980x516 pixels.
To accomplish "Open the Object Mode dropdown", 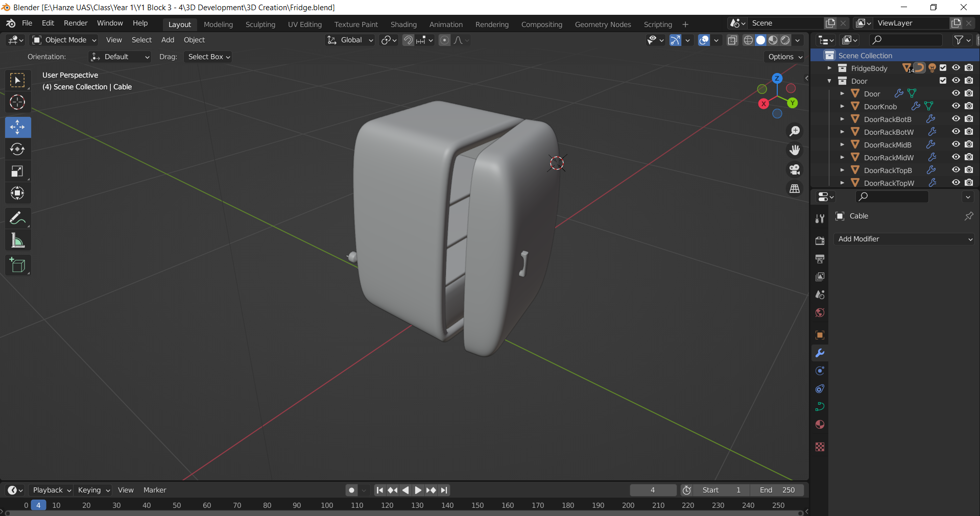I will pyautogui.click(x=64, y=40).
